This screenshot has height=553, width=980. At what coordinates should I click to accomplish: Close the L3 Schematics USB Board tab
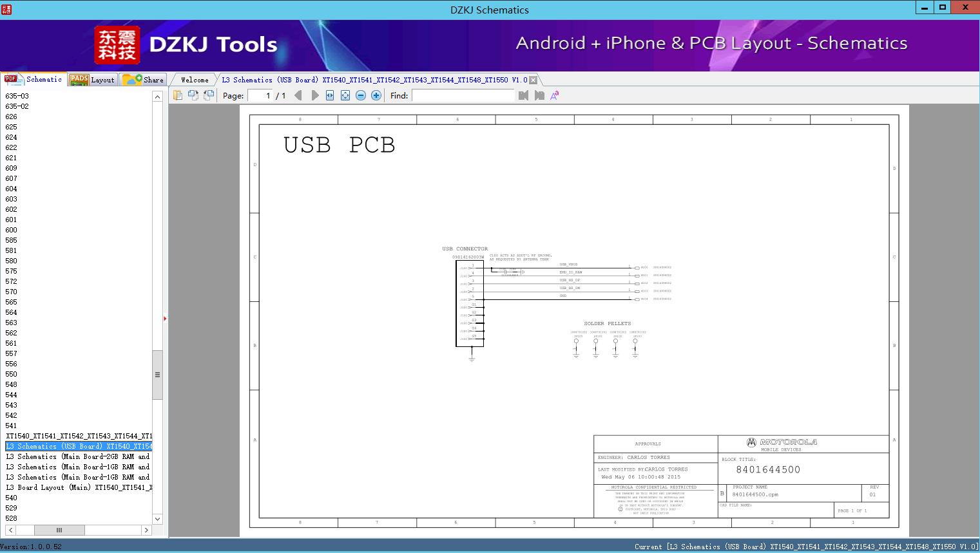coord(533,80)
